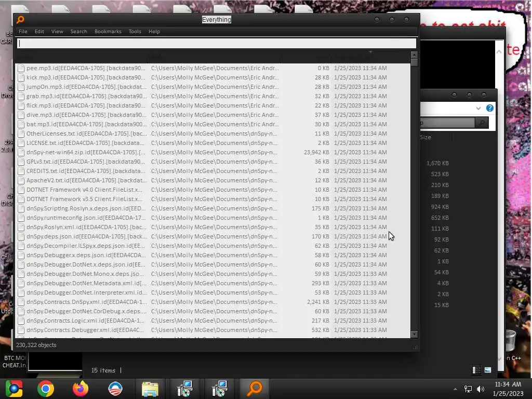The height and width of the screenshot is (399, 532).
Task: Focus the Everything search input field
Action: (217, 44)
